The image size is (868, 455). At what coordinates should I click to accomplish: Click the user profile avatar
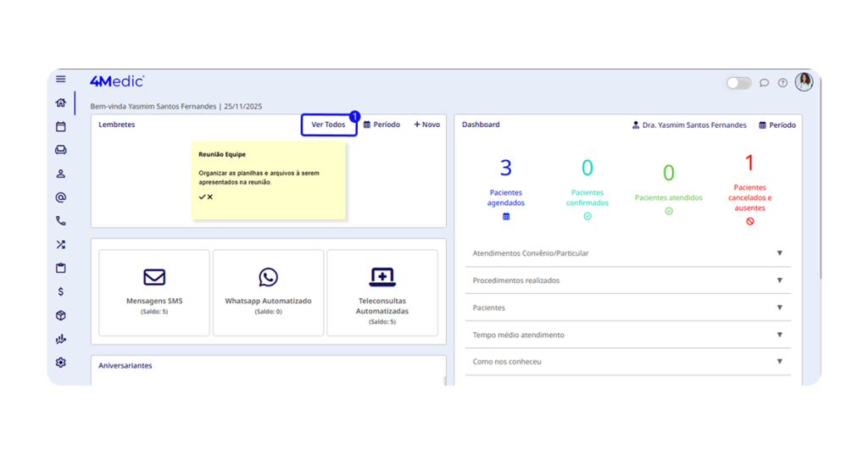[804, 82]
